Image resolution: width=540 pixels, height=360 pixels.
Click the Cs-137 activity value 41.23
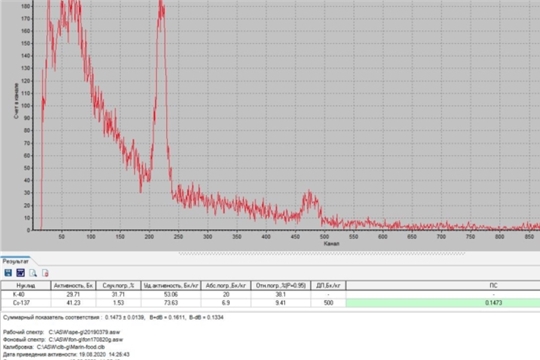[x=73, y=303]
